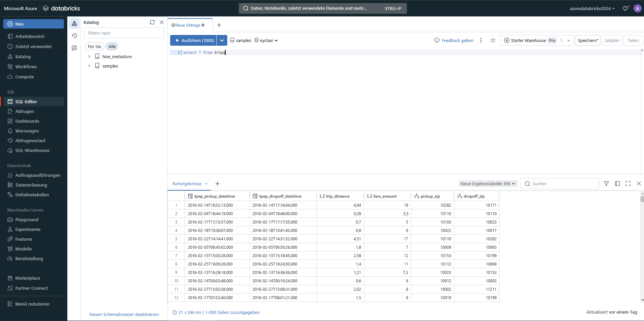Toggle the results column panel icon
This screenshot has height=321, width=644.
click(617, 184)
